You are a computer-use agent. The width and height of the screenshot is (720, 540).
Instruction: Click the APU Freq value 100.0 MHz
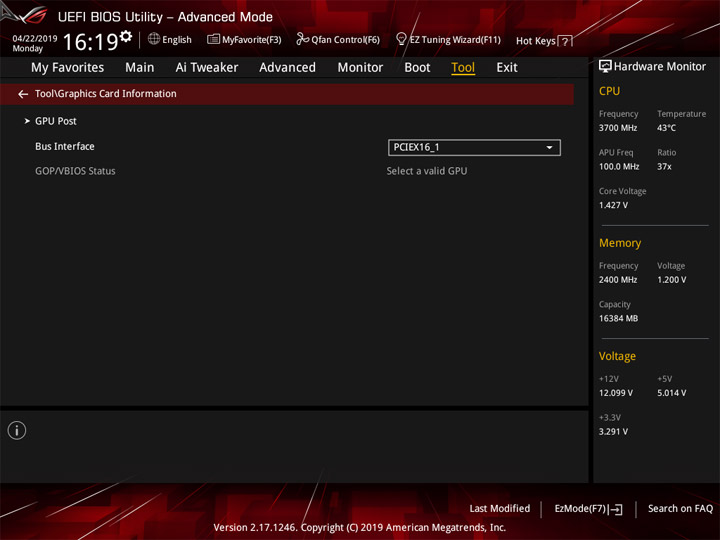coord(619,166)
